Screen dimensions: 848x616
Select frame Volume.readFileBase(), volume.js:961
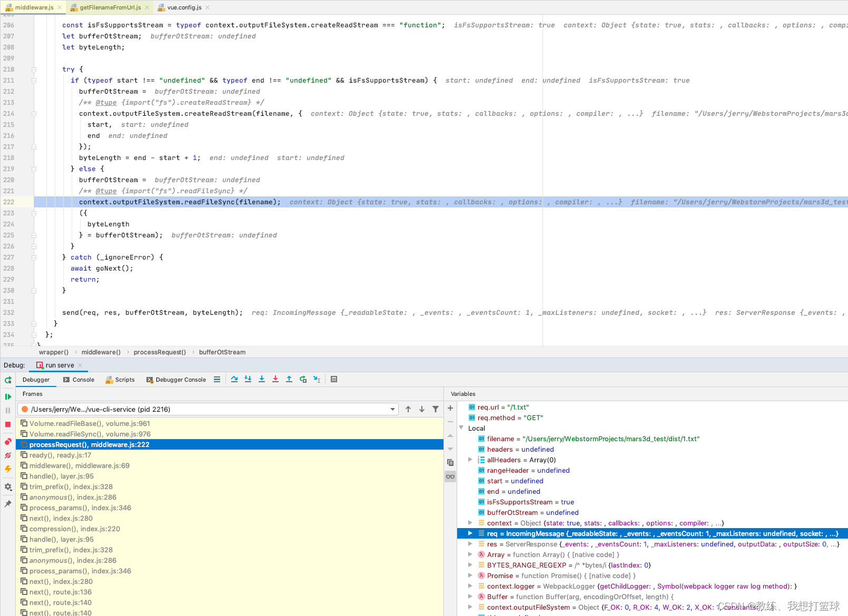click(230, 423)
